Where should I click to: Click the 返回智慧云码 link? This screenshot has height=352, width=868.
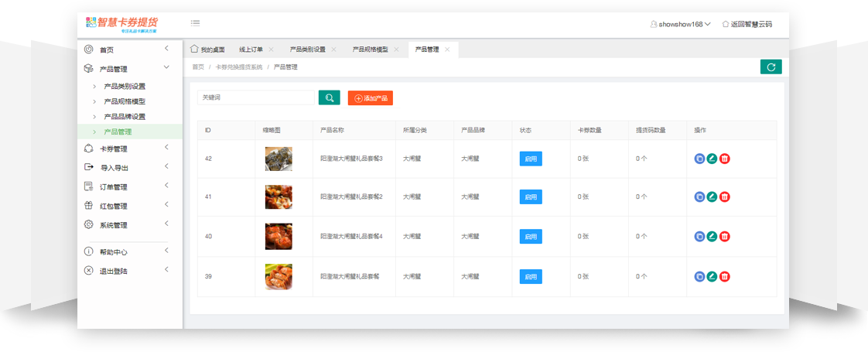pyautogui.click(x=747, y=24)
